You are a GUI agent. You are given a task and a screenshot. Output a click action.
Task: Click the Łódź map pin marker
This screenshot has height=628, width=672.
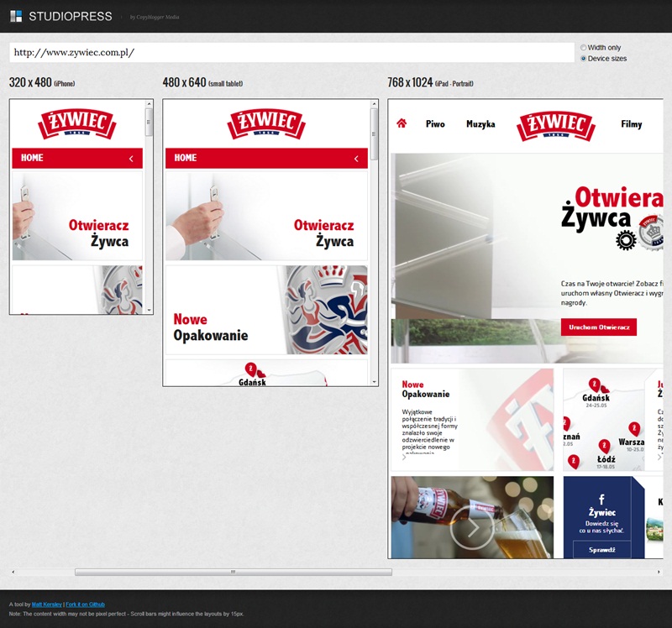point(604,446)
